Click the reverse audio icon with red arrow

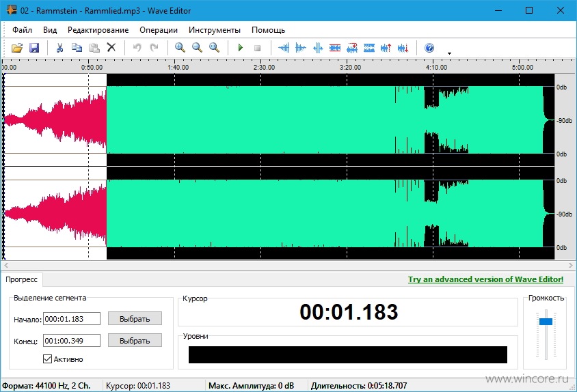352,48
